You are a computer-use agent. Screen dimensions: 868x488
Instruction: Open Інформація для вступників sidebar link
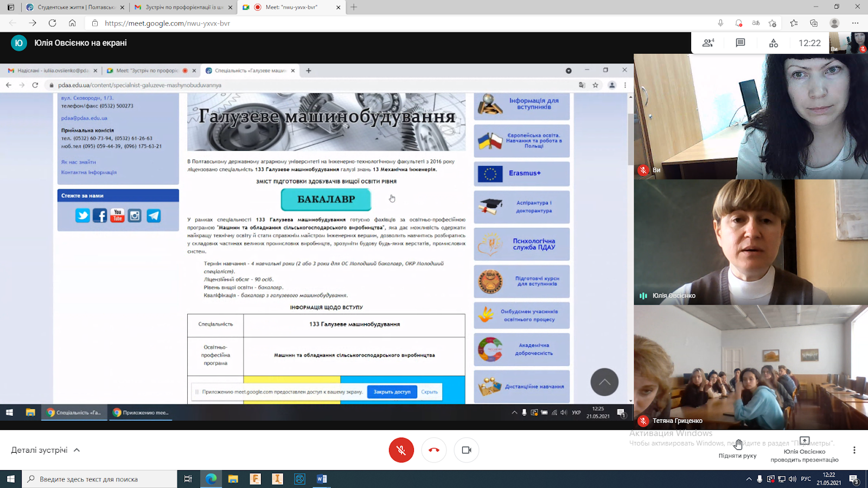click(x=522, y=105)
